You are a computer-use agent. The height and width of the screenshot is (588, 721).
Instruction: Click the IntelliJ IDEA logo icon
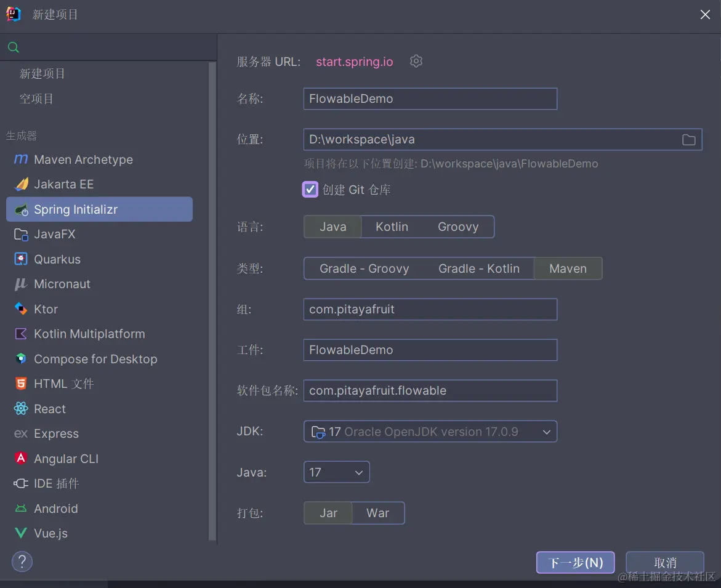point(14,14)
